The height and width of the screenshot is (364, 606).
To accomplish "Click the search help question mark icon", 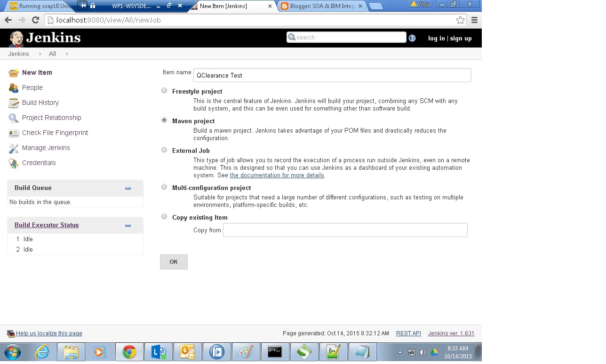I will point(412,38).
